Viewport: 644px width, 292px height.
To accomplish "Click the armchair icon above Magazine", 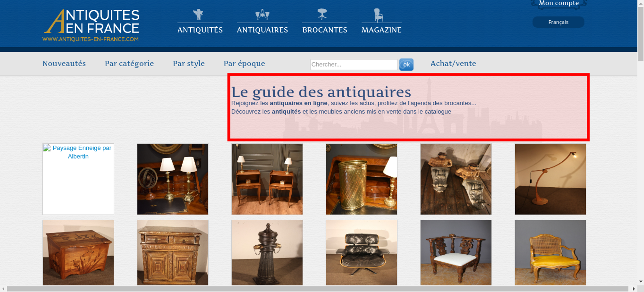I will [378, 15].
